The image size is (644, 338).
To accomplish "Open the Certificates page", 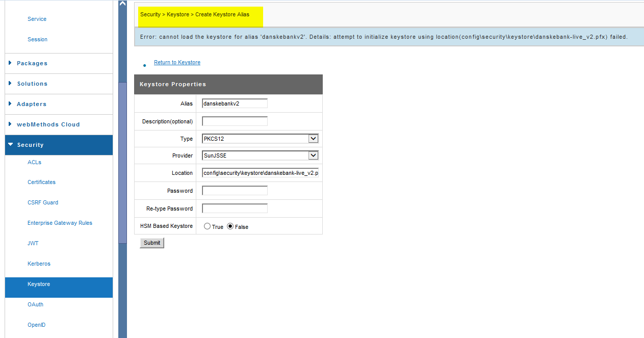I will click(x=41, y=182).
